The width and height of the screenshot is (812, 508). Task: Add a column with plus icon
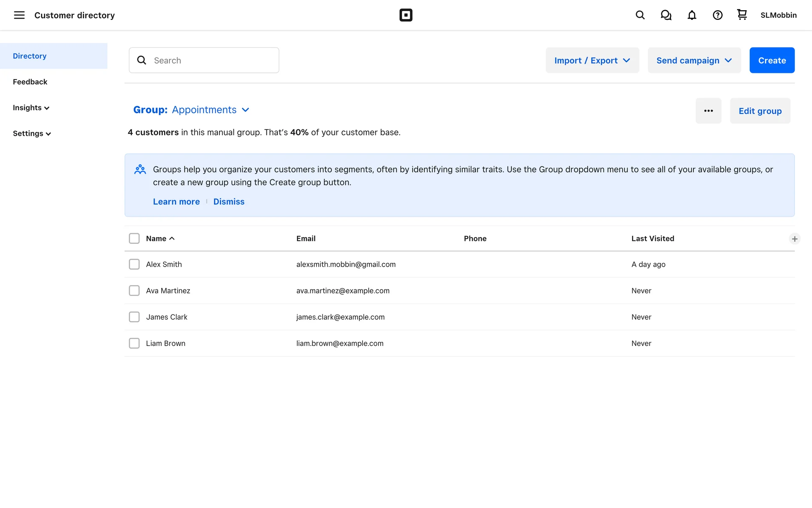click(794, 239)
